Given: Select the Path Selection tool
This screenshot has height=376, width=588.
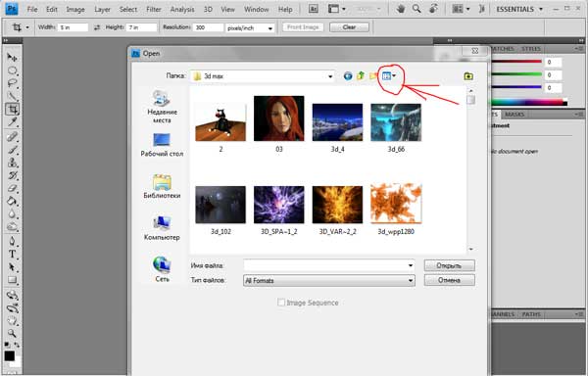Looking at the screenshot, I should coord(12,267).
